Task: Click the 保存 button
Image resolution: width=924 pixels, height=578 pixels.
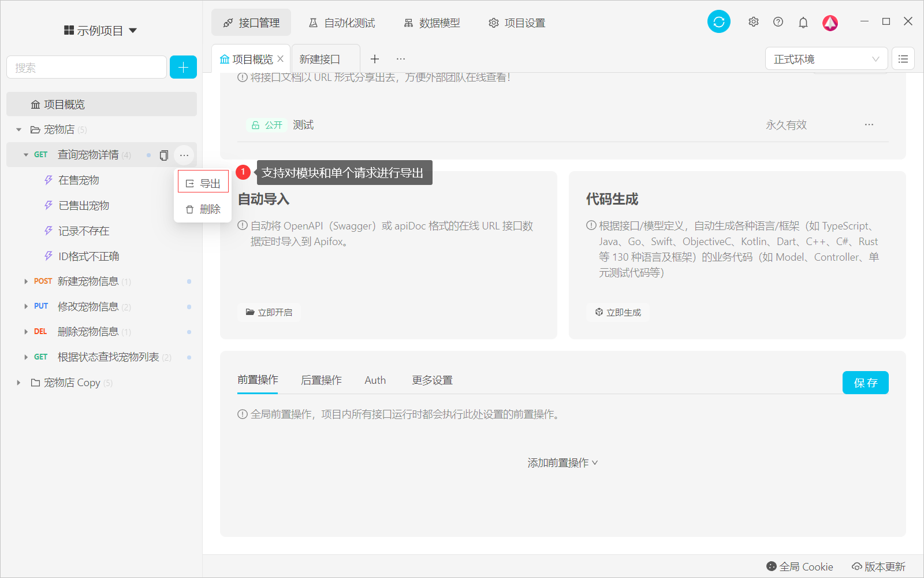Action: (865, 383)
